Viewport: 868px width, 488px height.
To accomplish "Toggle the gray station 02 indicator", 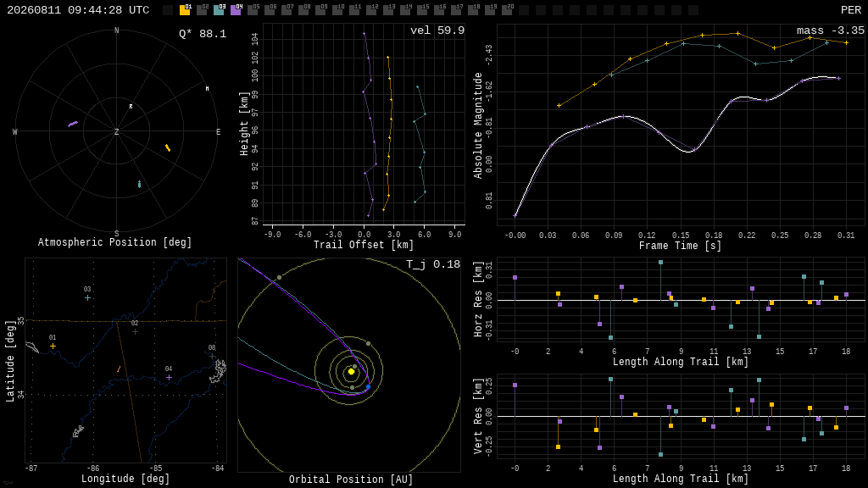I will 202,10.
